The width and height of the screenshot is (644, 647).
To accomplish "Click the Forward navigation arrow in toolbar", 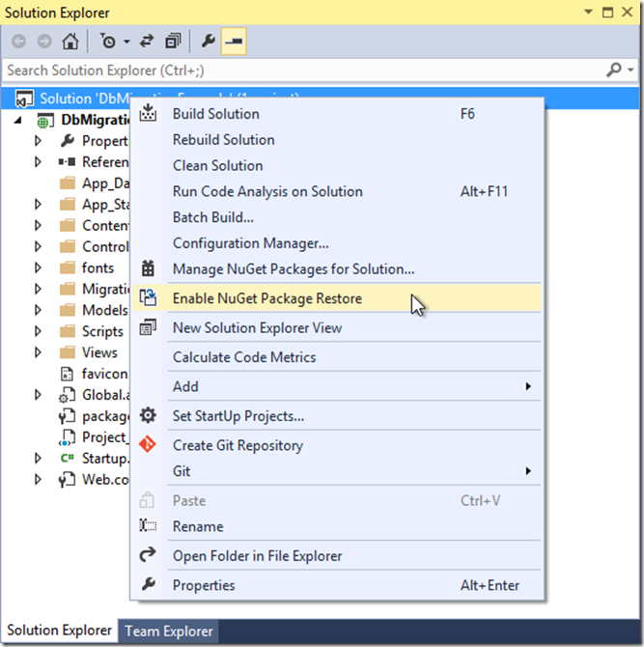I will (44, 42).
